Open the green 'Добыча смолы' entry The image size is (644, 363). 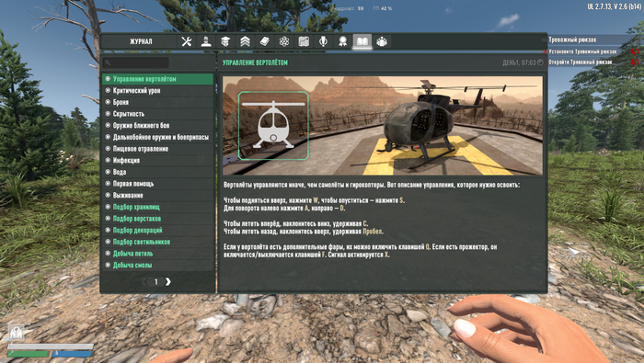click(x=158, y=266)
